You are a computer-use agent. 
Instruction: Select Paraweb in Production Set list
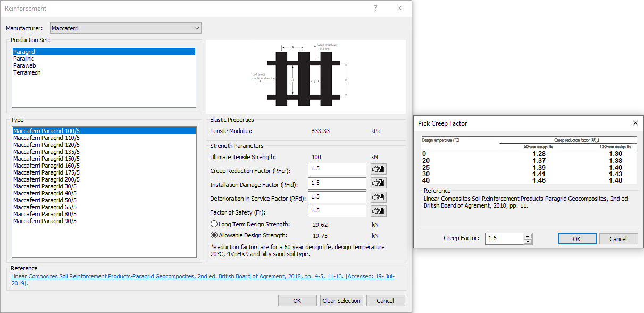(104, 65)
